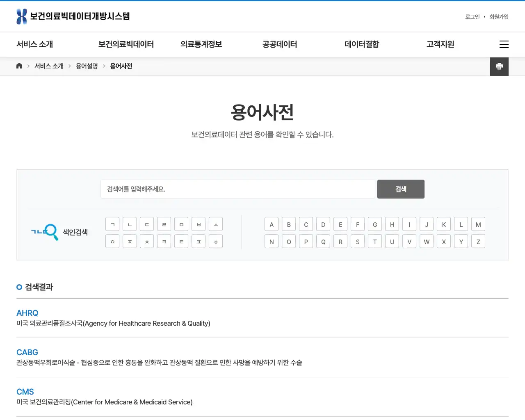Select index letter Y
The height and width of the screenshot is (420, 525).
(461, 242)
